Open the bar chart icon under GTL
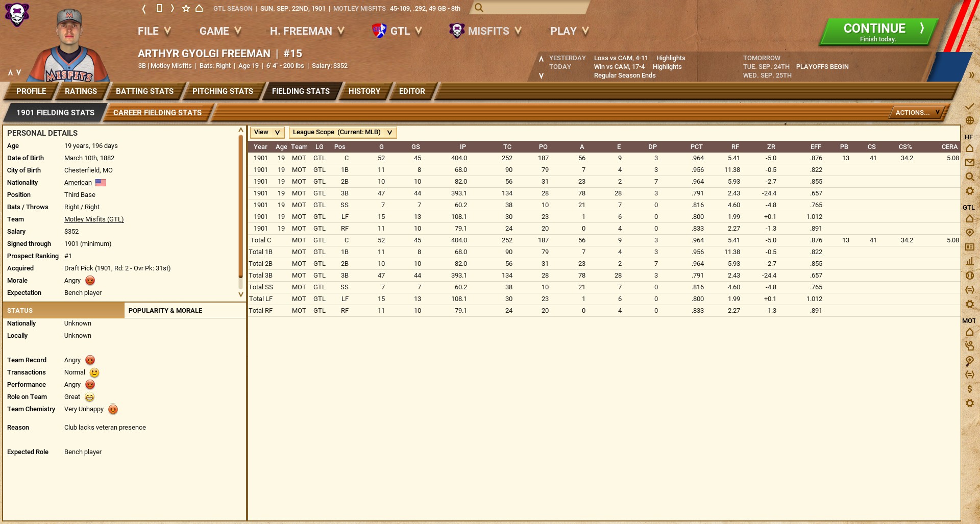Image resolution: width=980 pixels, height=524 pixels. tap(970, 261)
